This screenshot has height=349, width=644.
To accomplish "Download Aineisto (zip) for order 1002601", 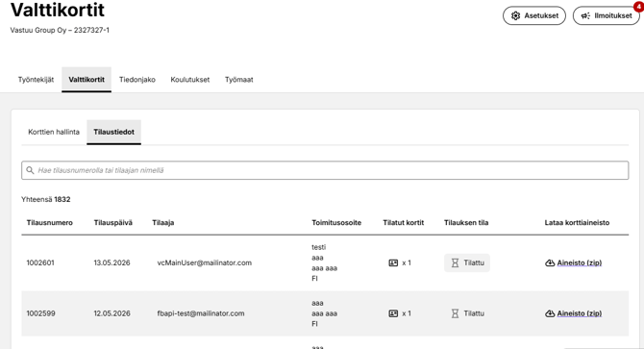I will [579, 262].
